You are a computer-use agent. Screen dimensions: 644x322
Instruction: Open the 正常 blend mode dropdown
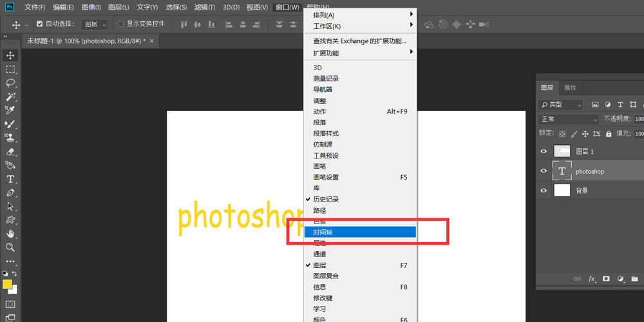pyautogui.click(x=569, y=119)
